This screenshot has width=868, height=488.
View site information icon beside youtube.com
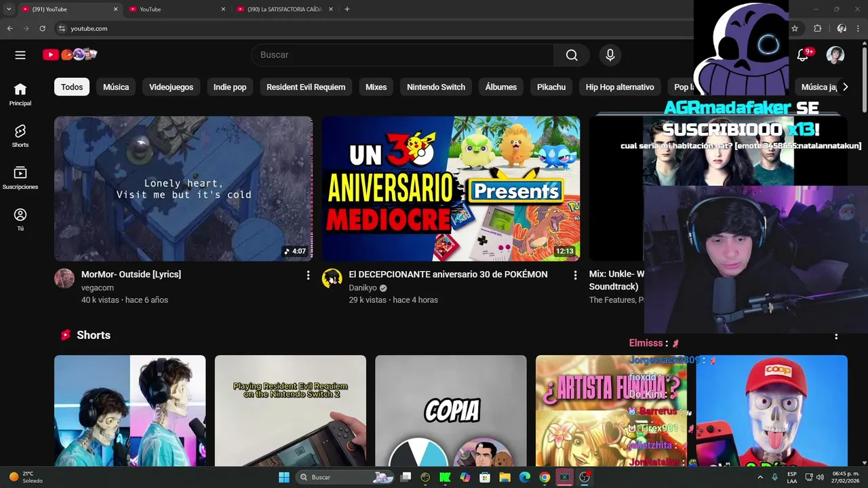click(62, 28)
